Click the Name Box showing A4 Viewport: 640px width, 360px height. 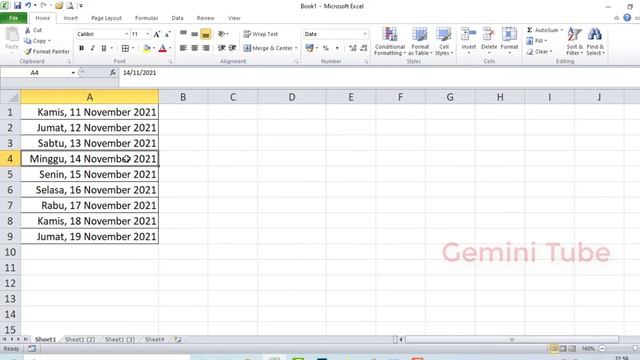35,73
